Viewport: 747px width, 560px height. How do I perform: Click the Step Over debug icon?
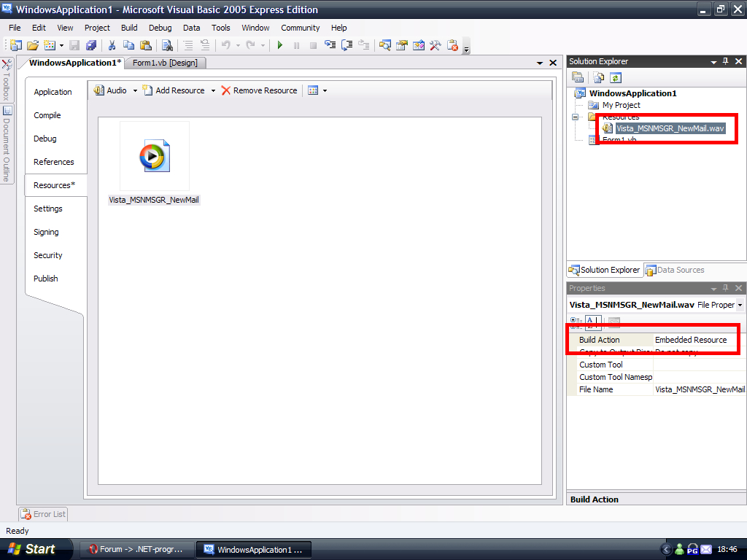[x=347, y=45]
